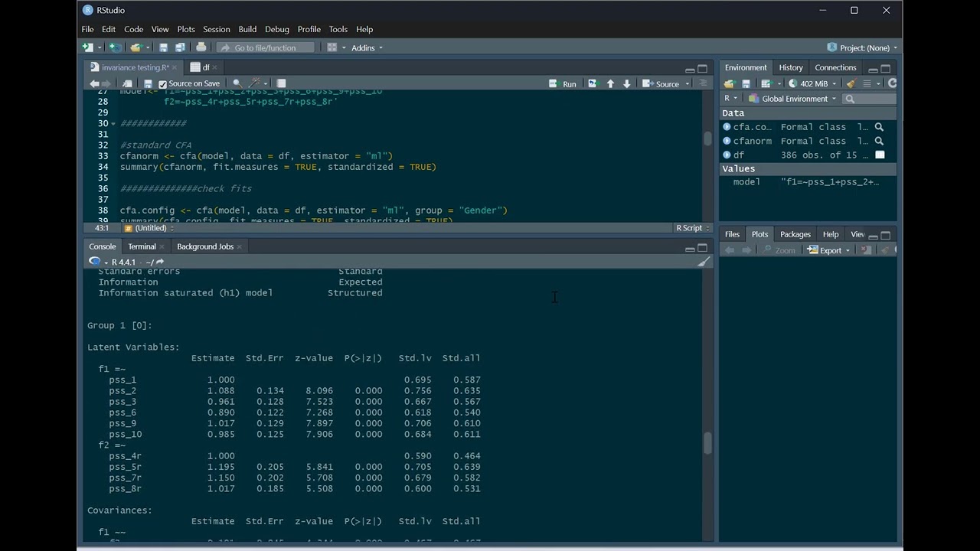The height and width of the screenshot is (551, 980).
Task: Click the R Script file type selector
Action: click(x=692, y=228)
